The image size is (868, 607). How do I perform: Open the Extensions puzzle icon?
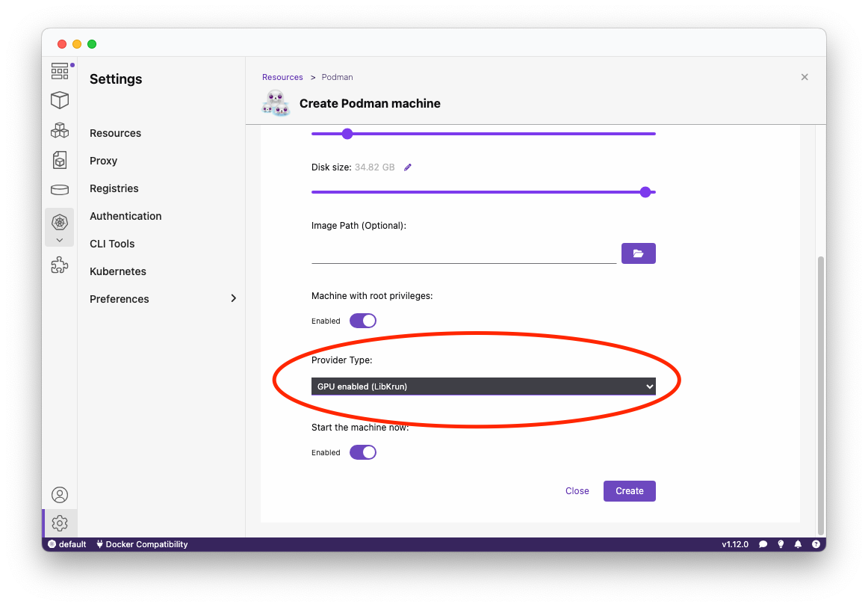(60, 265)
